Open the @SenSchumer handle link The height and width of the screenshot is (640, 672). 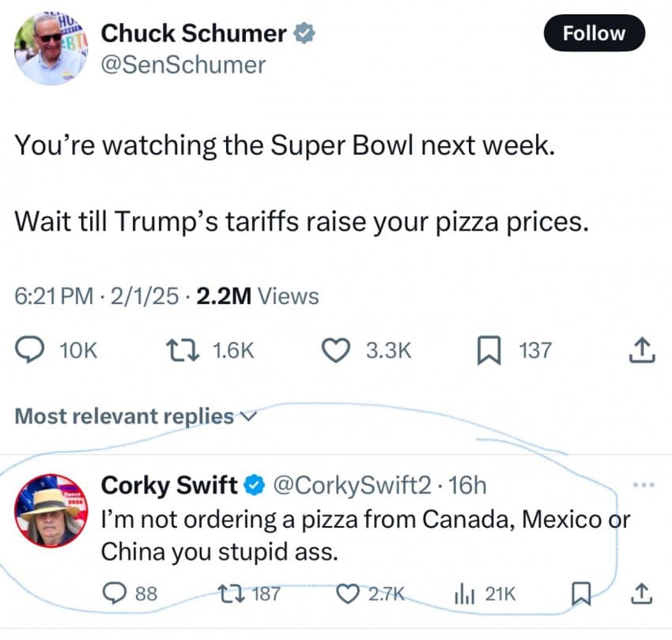(183, 65)
